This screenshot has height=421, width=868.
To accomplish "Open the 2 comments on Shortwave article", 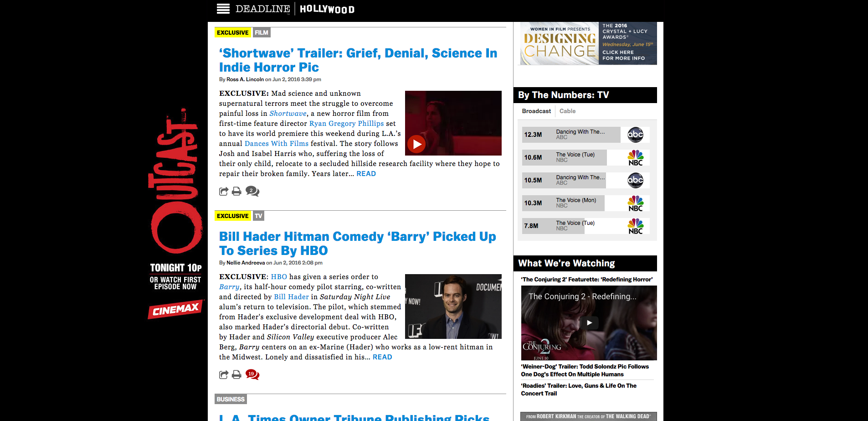I will pos(252,191).
